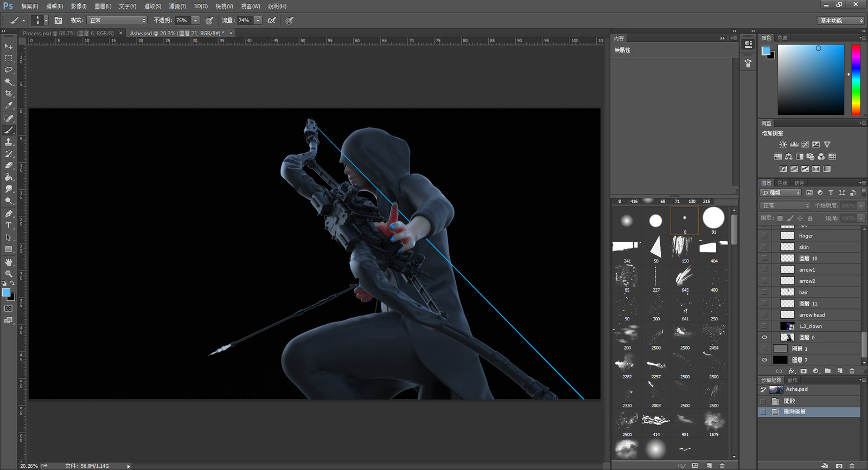Viewport: 868px width, 470px height.
Task: Switch to the 色版 channels tab
Action: pyautogui.click(x=782, y=183)
